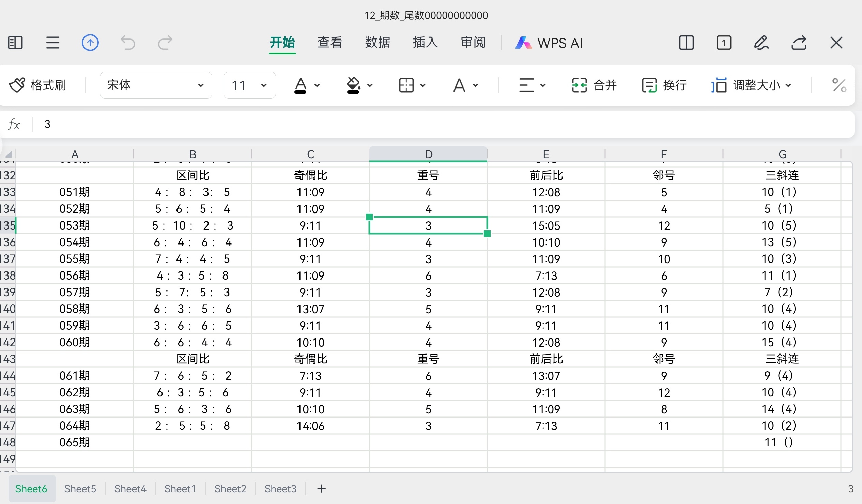Click the share arrow icon
Screen dimensions: 862x504
click(799, 43)
